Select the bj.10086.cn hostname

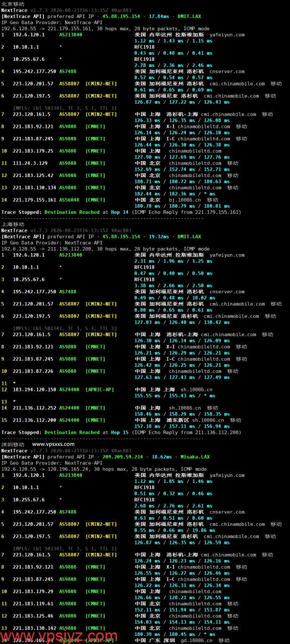185,200
